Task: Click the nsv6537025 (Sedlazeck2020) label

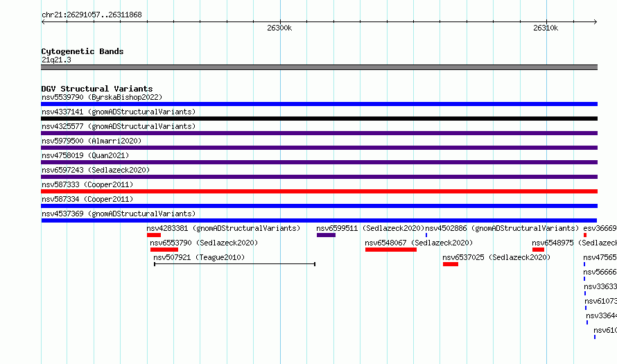Action: tap(496, 257)
